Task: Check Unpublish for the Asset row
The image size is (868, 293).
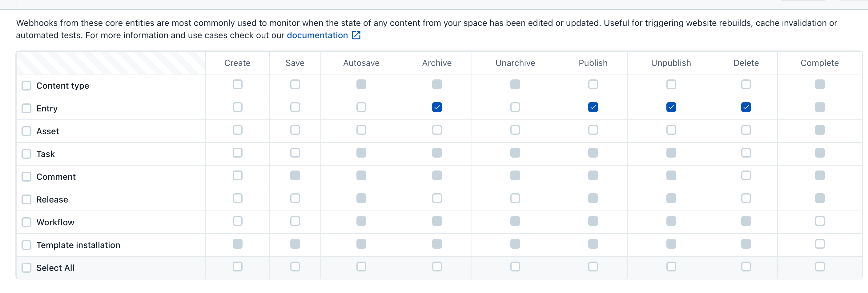Action: coord(671,130)
